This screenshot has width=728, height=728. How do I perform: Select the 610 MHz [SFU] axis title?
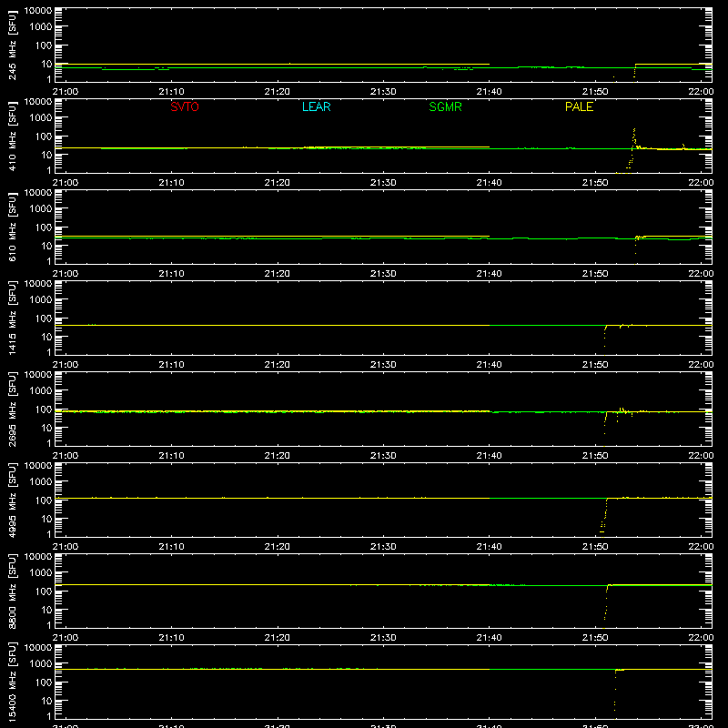[x=12, y=227]
